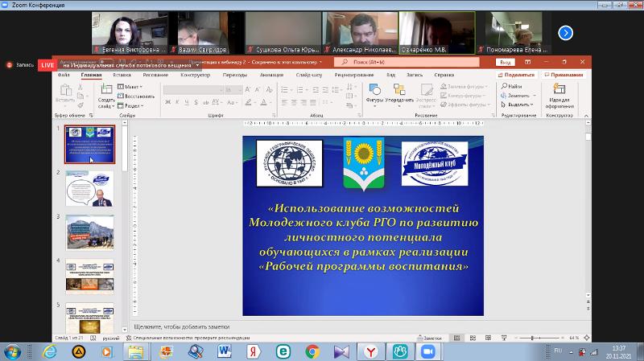Viewport: 644px width, 361px height.
Task: Open Google Chrome from the taskbar
Action: pyautogui.click(x=312, y=351)
